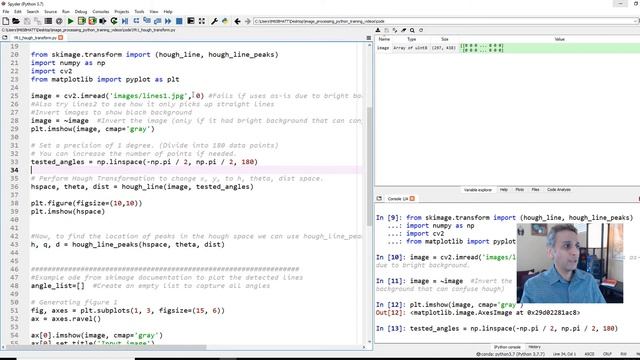
Task: Open Preferences with the wrench icon
Action: click(x=214, y=21)
